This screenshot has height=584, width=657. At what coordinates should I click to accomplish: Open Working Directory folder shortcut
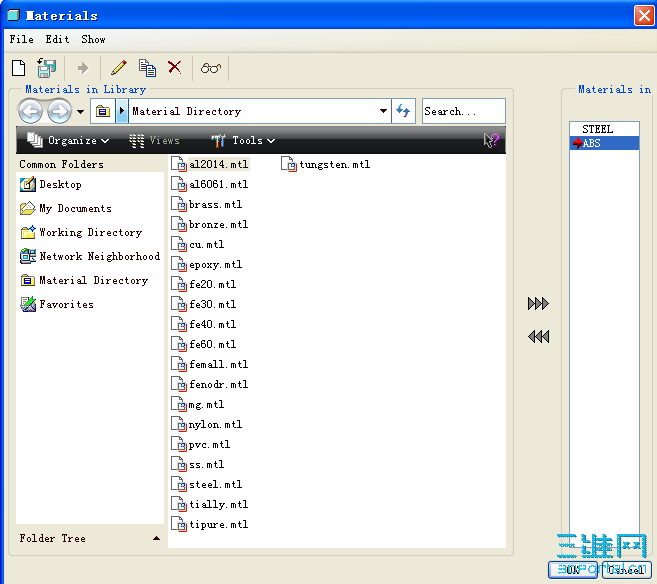[x=81, y=232]
